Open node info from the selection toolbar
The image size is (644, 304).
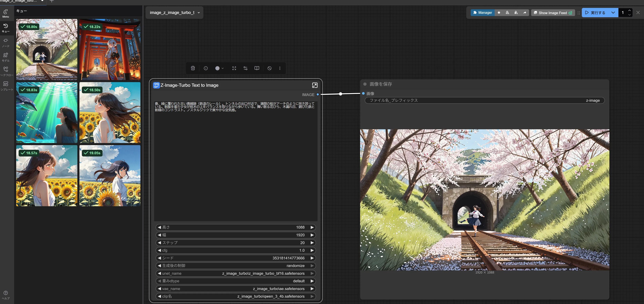(206, 68)
